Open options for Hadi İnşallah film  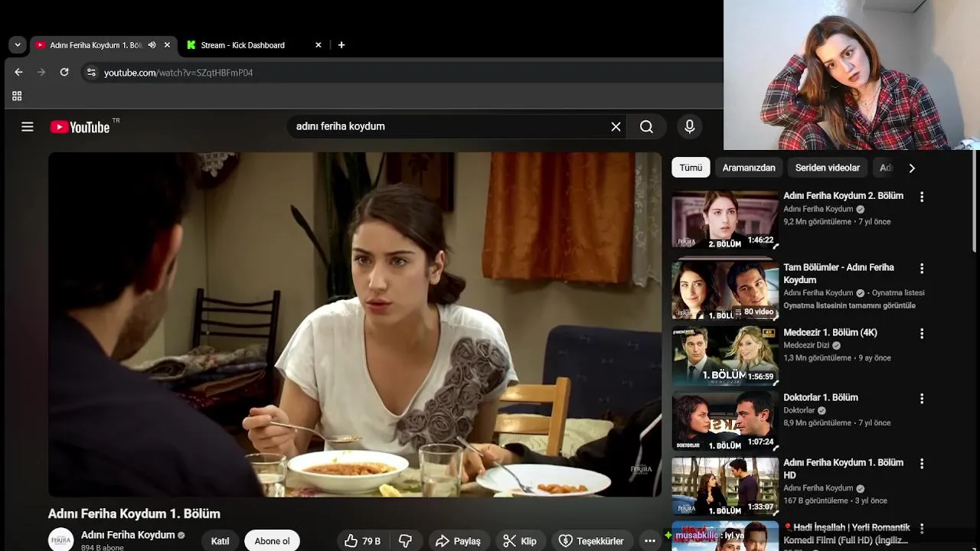click(922, 529)
